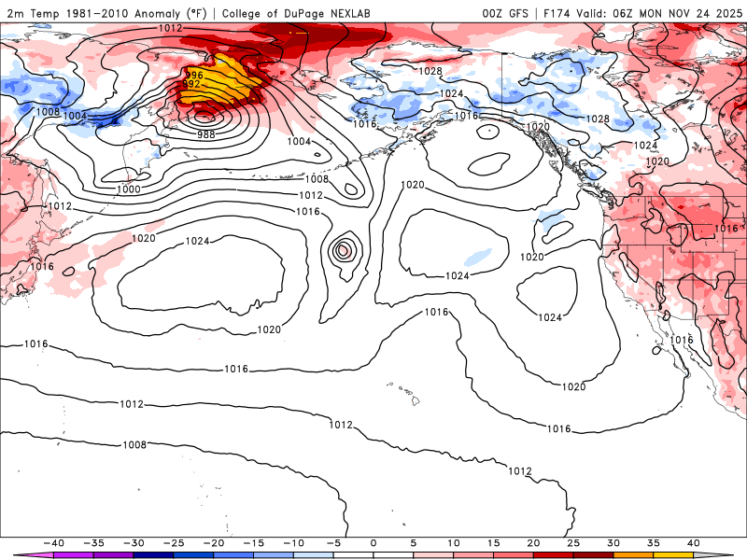Select the 25 colorbar tick label
Image resolution: width=747 pixels, height=560 pixels.
(573, 543)
